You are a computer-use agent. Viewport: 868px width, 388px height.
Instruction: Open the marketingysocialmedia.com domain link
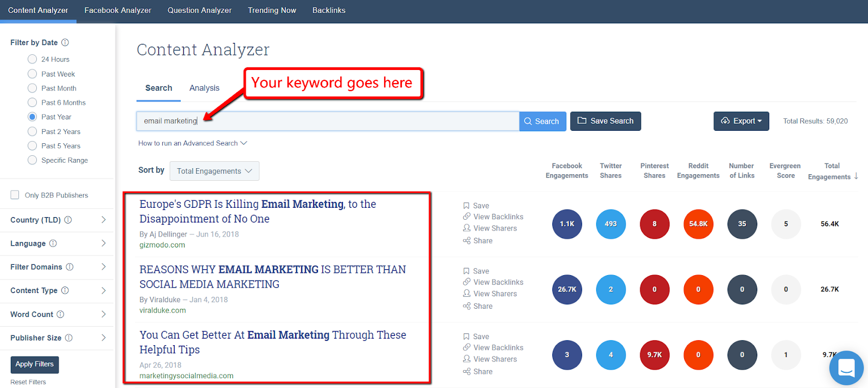pyautogui.click(x=187, y=376)
